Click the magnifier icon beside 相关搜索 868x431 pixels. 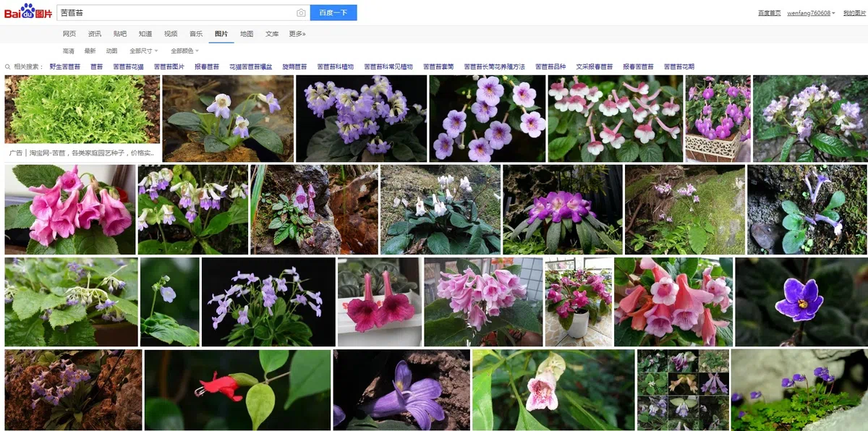click(x=8, y=67)
